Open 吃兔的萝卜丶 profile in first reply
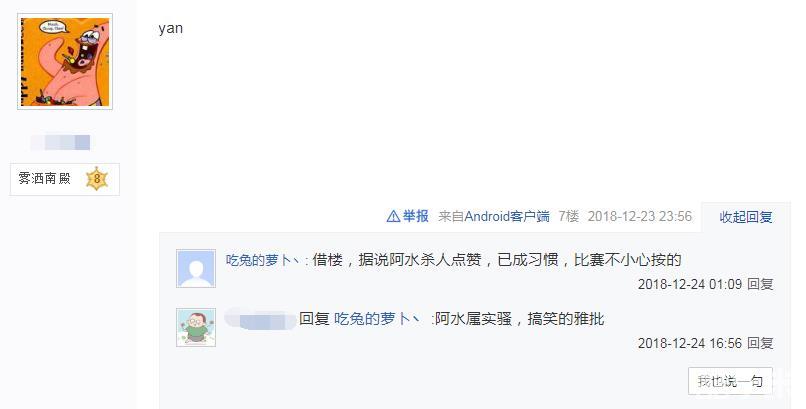 click(263, 260)
